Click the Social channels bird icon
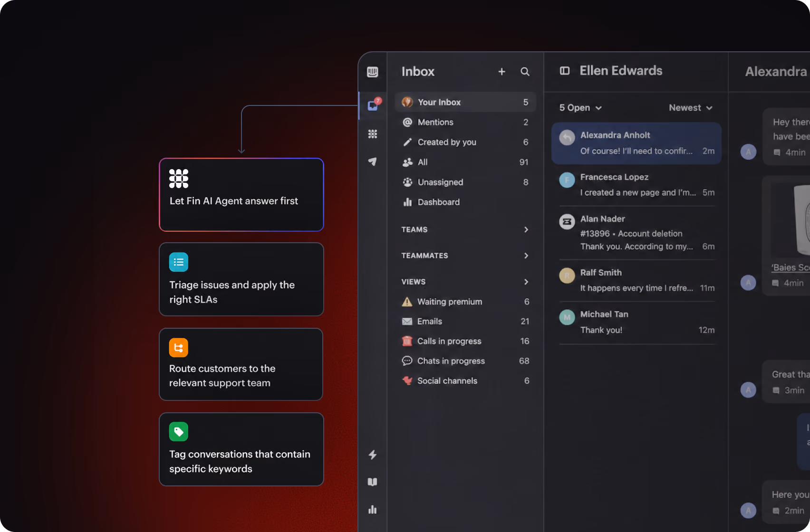This screenshot has width=810, height=532. (x=407, y=381)
